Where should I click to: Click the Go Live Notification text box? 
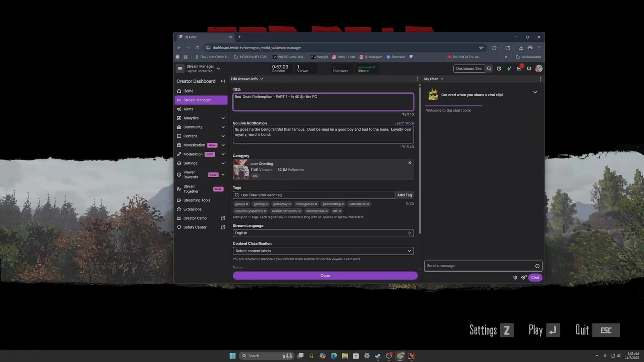click(323, 134)
